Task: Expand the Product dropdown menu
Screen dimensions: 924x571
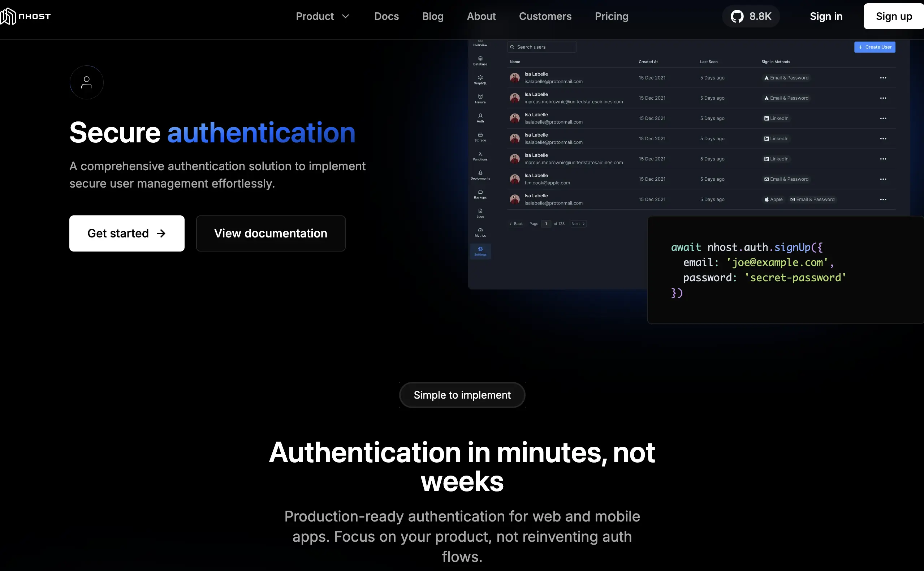Action: 322,16
